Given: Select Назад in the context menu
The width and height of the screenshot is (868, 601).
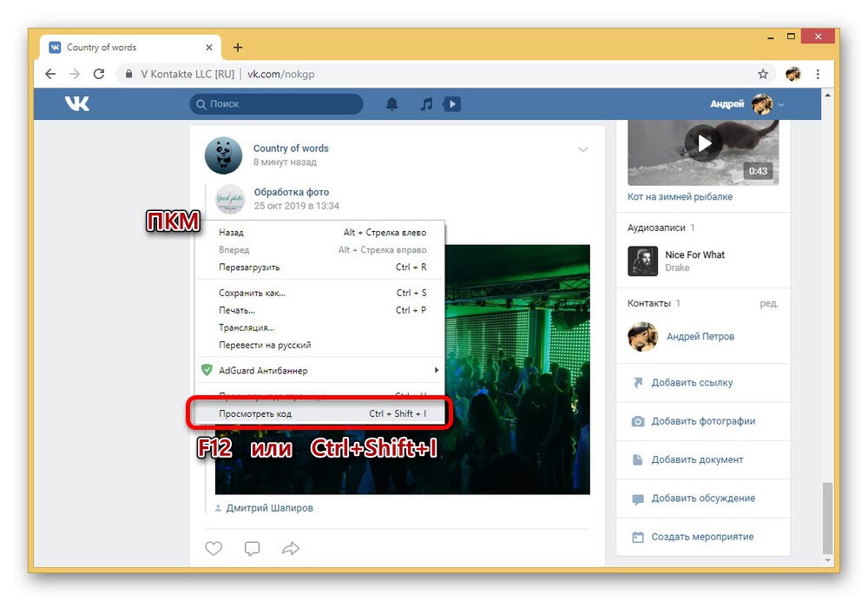Looking at the screenshot, I should (320, 232).
